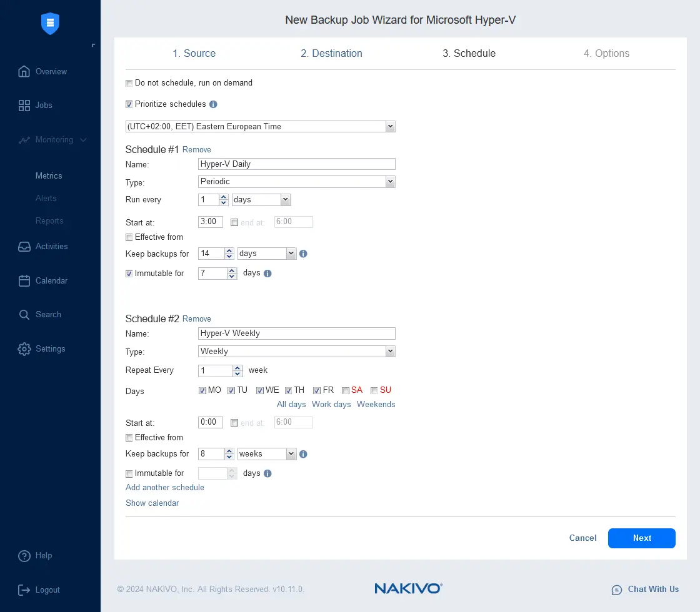Show info for Schedule #2 Immutable for
The image size is (700, 612).
click(267, 474)
